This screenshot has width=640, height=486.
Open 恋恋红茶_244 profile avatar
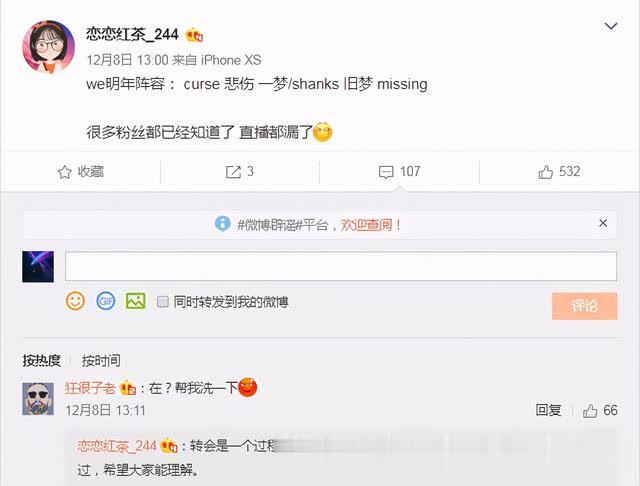click(x=49, y=47)
